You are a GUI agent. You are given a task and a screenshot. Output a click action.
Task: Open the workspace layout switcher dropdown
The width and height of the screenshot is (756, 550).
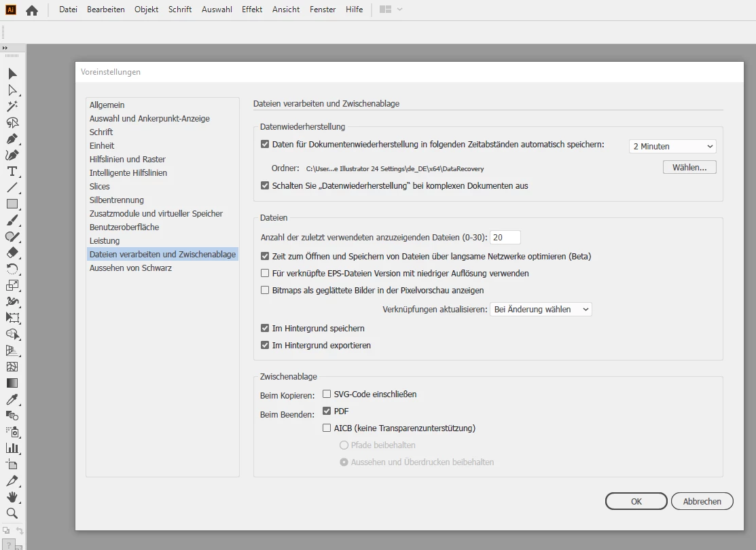click(x=391, y=10)
